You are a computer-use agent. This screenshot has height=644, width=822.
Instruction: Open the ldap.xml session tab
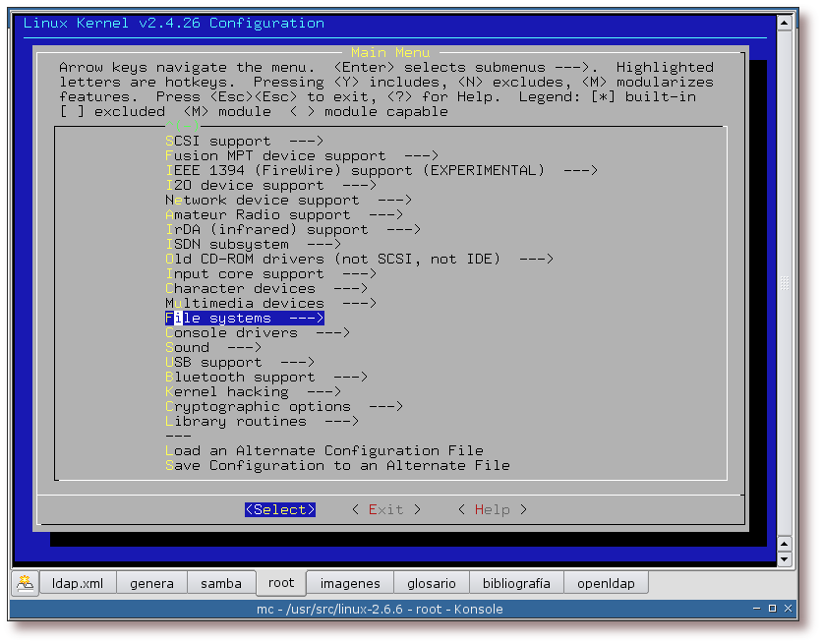77,583
